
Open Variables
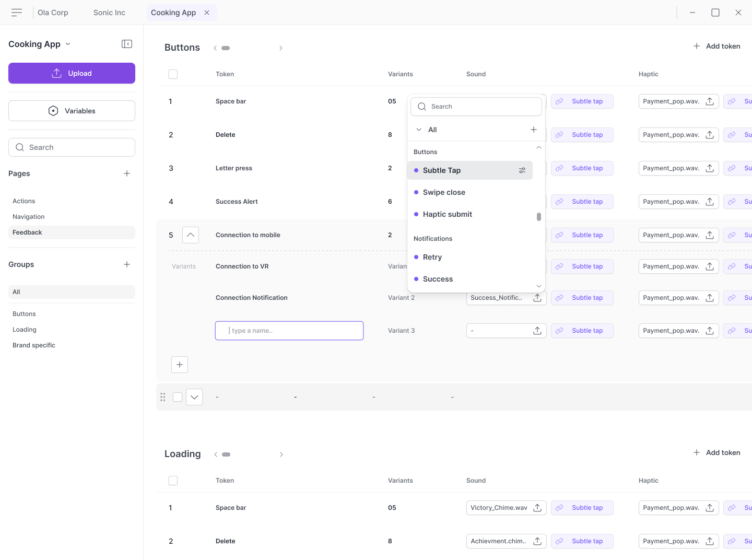tap(72, 111)
